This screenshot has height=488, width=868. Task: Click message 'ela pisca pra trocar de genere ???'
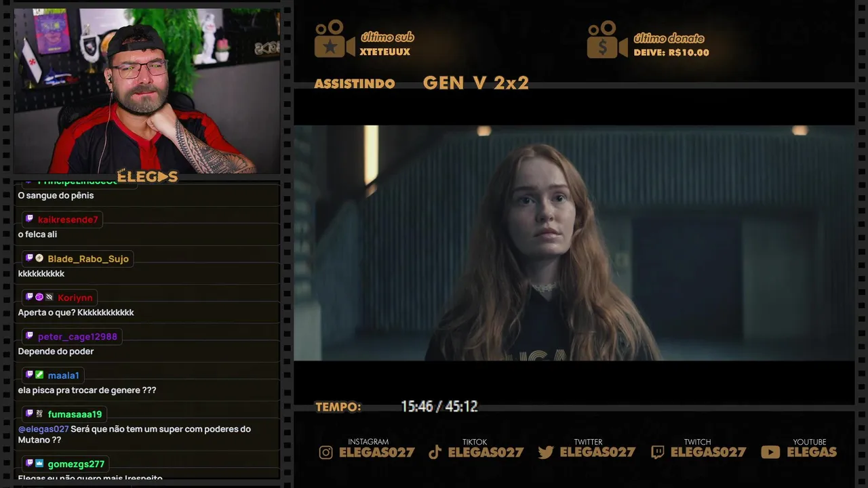click(87, 390)
